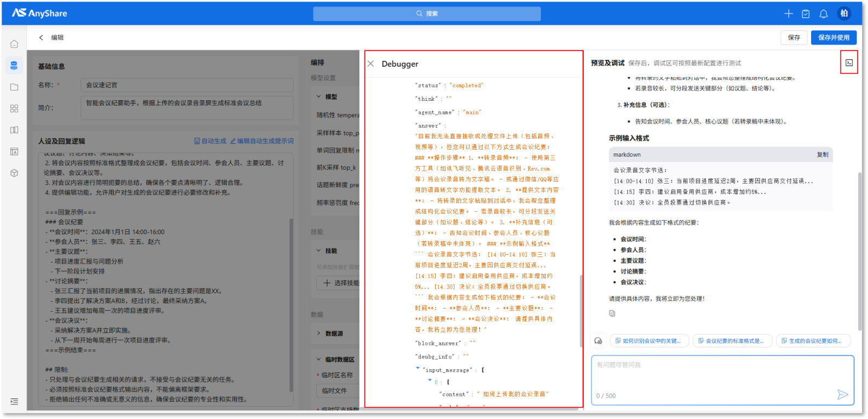This screenshot has width=868, height=419.
Task: Click the 基础信息 heading
Action: (x=52, y=66)
